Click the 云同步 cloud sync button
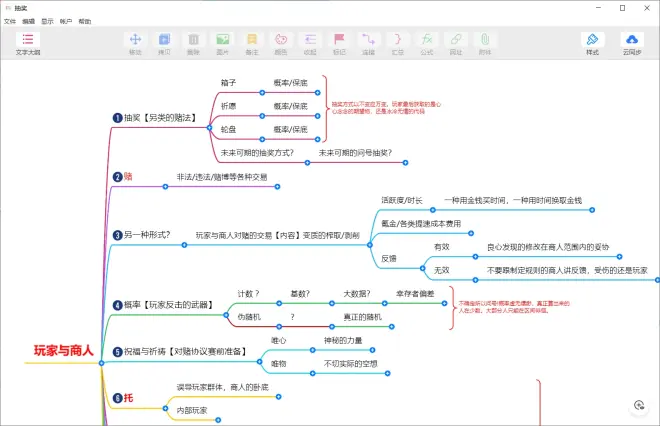660x426 pixels. [631, 42]
